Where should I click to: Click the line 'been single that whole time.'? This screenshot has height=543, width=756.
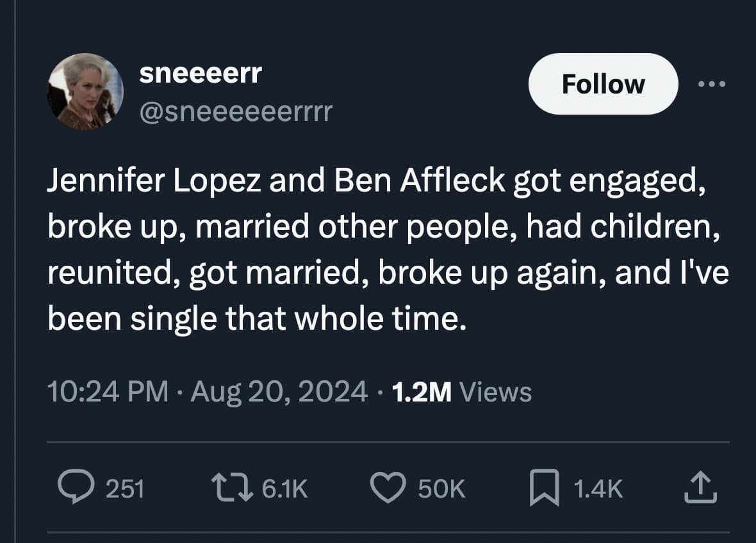[254, 318]
